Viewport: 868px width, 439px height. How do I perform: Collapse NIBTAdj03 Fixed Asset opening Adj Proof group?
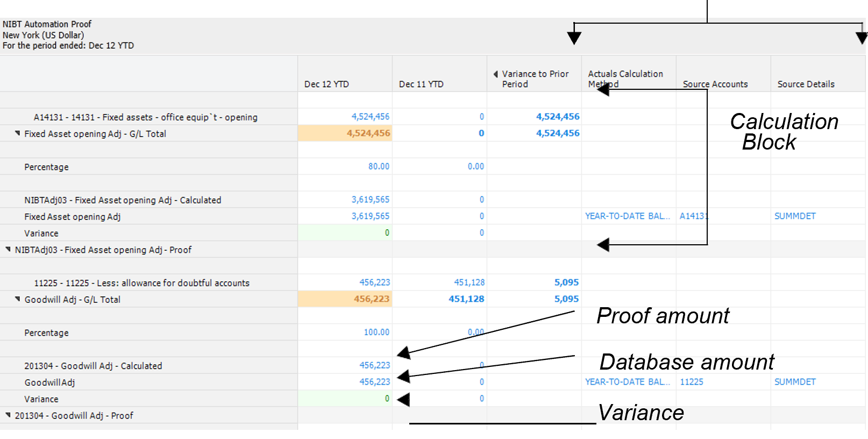tap(8, 250)
